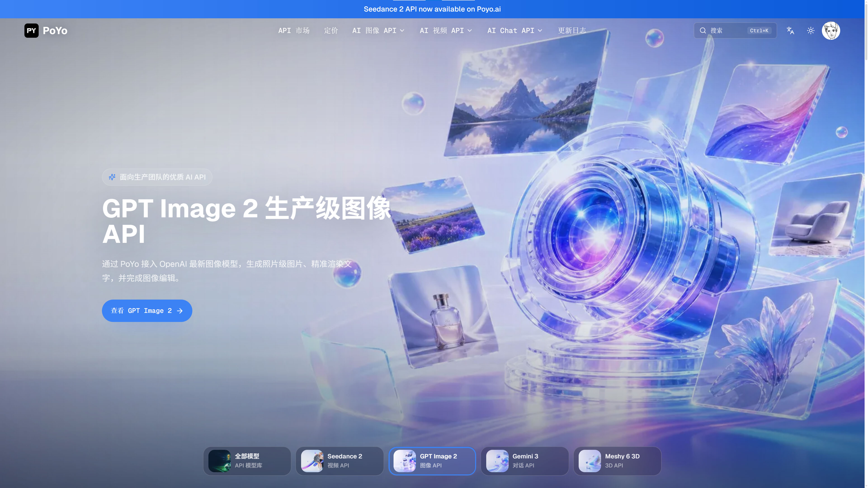Open the language translation switcher
Image resolution: width=868 pixels, height=488 pixels.
pyautogui.click(x=790, y=31)
